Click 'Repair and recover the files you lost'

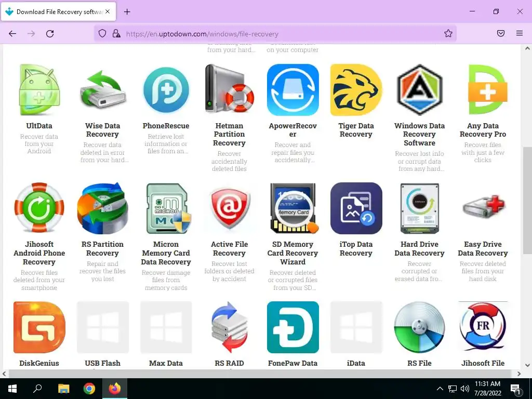pos(102,271)
